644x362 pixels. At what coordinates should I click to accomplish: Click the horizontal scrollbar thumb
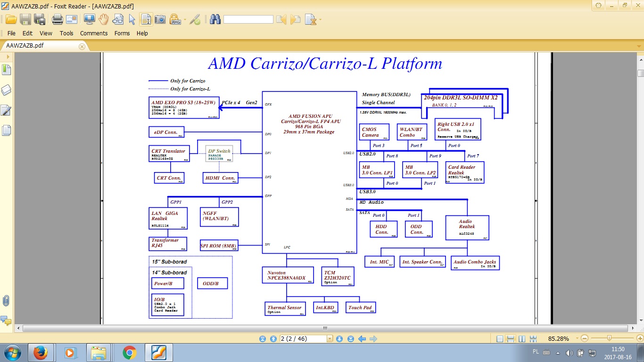(x=325, y=328)
